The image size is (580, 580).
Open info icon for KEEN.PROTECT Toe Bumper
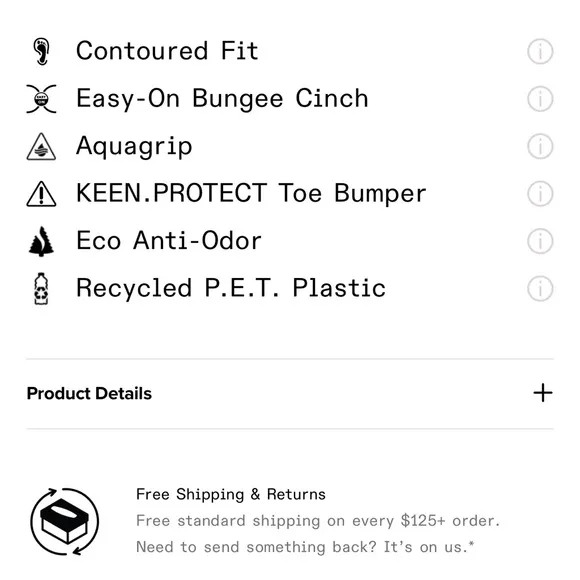click(540, 193)
